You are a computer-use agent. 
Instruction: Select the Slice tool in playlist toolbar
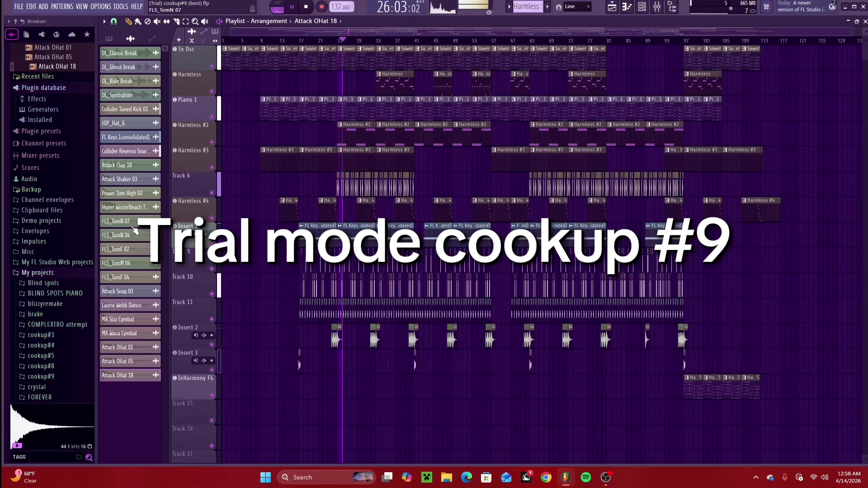click(176, 21)
